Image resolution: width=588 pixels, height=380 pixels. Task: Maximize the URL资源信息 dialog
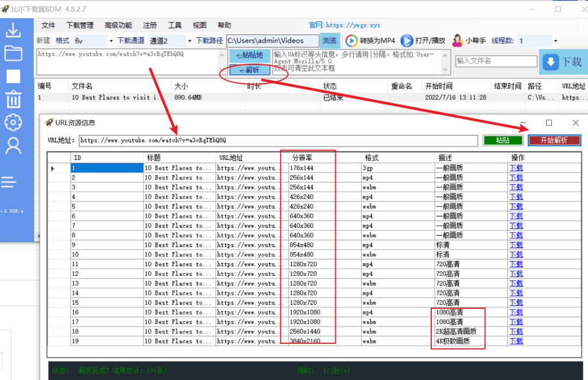tap(549, 123)
